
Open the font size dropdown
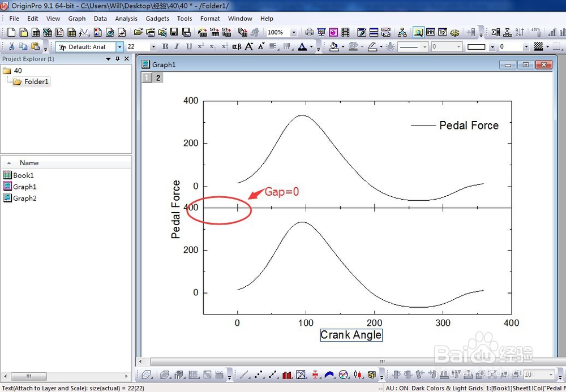click(153, 46)
